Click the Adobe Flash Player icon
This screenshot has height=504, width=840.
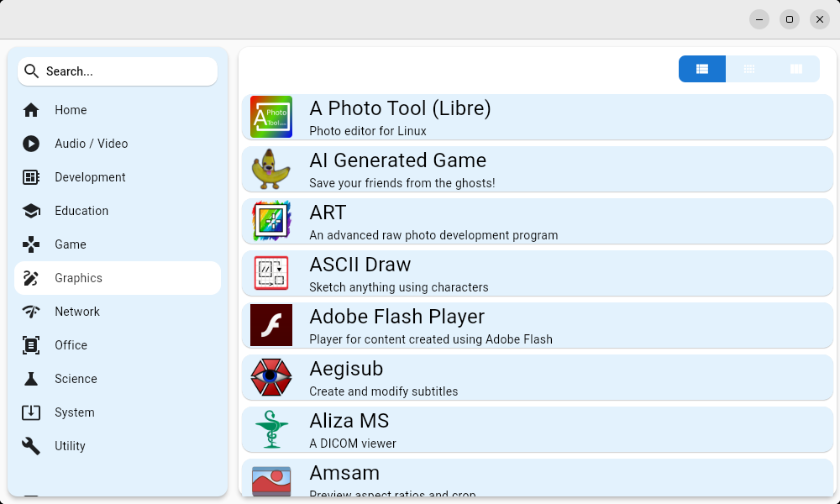271,325
